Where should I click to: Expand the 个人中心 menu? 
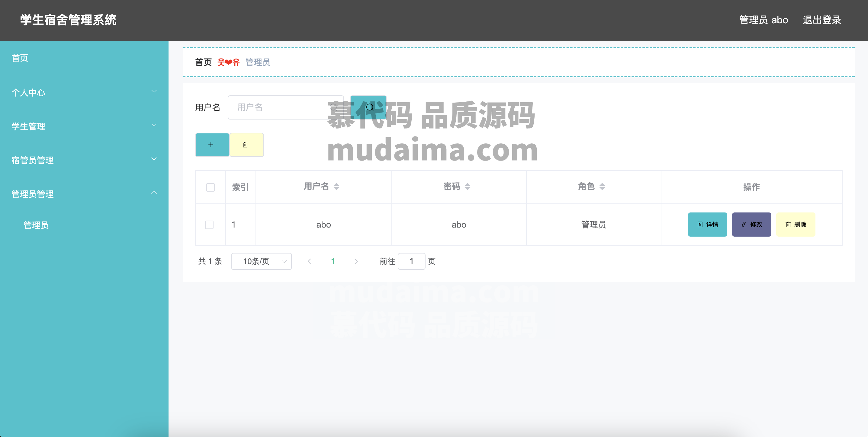pyautogui.click(x=84, y=92)
